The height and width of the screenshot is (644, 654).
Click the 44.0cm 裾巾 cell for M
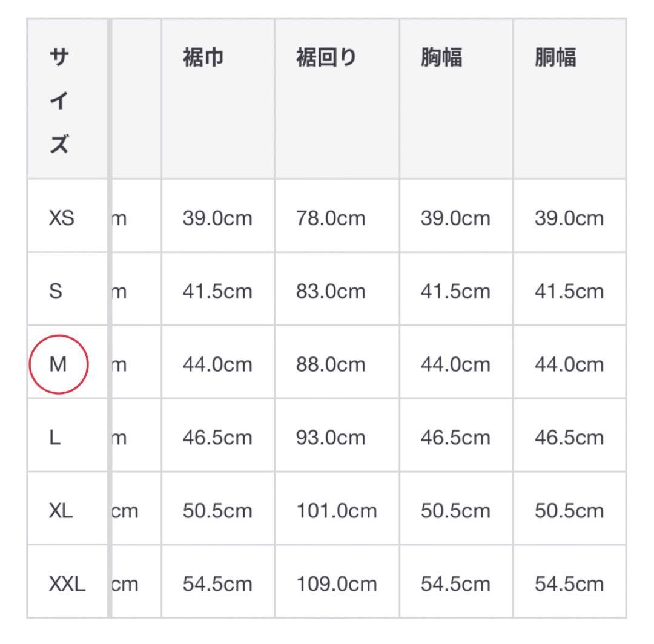(x=217, y=365)
